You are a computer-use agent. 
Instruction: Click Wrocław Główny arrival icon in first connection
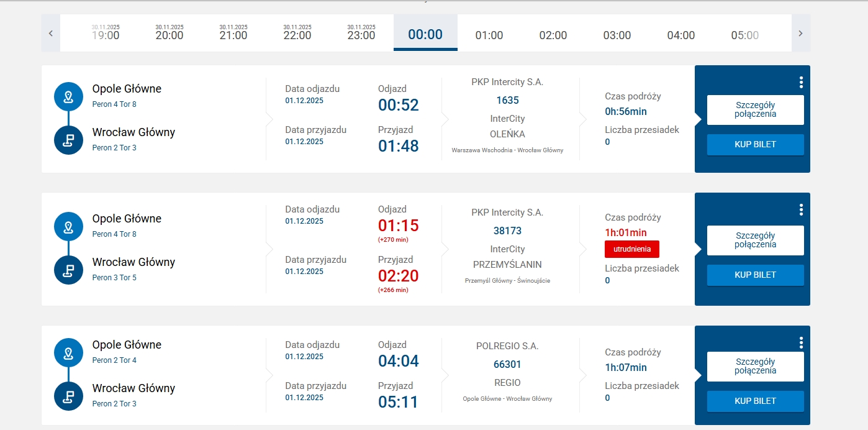(68, 140)
